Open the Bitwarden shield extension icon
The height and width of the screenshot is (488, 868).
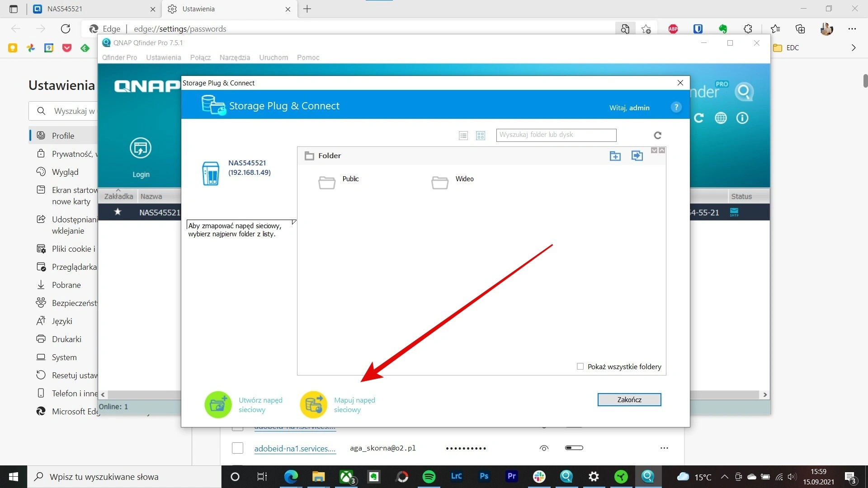698,29
